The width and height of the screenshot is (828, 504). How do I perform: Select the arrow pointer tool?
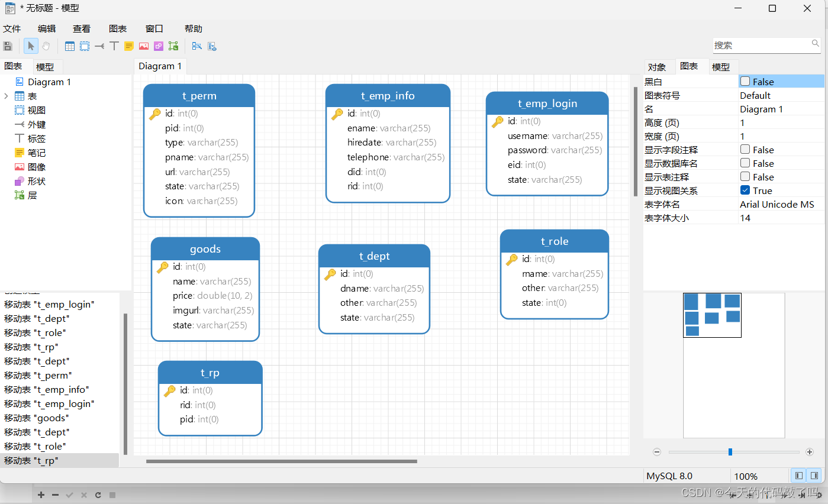coord(31,46)
